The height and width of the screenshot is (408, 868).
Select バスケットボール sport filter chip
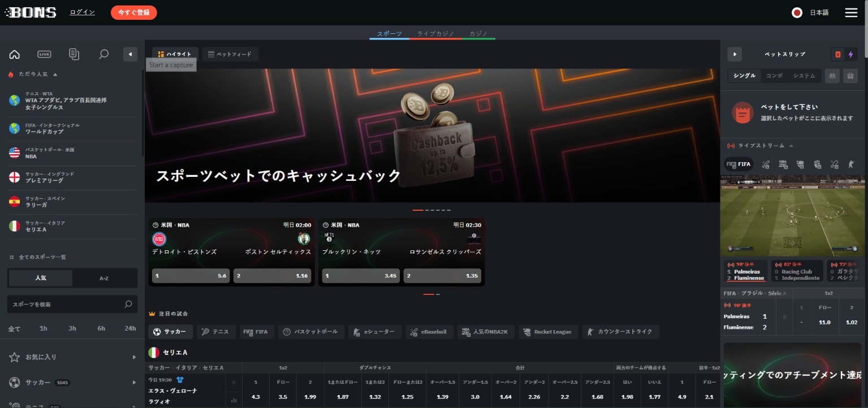pos(311,332)
